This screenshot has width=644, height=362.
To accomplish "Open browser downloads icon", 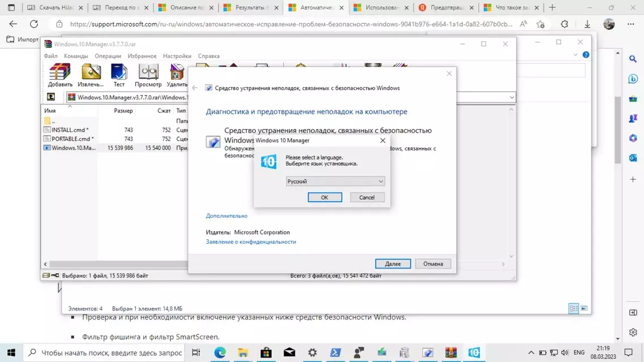I will pos(587,24).
